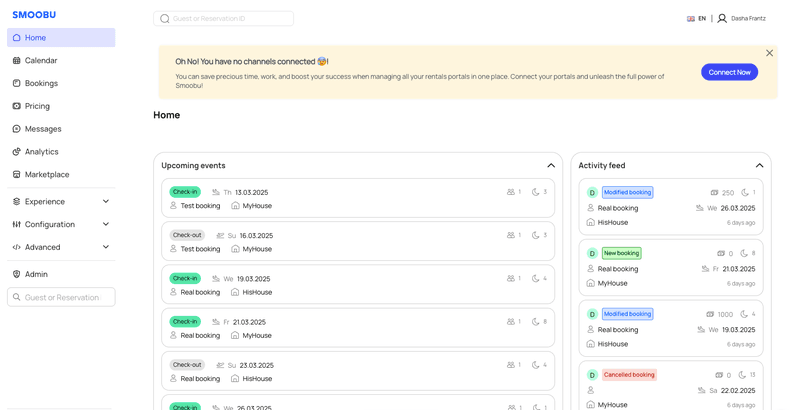
Task: Click the Admin shield icon
Action: point(17,274)
